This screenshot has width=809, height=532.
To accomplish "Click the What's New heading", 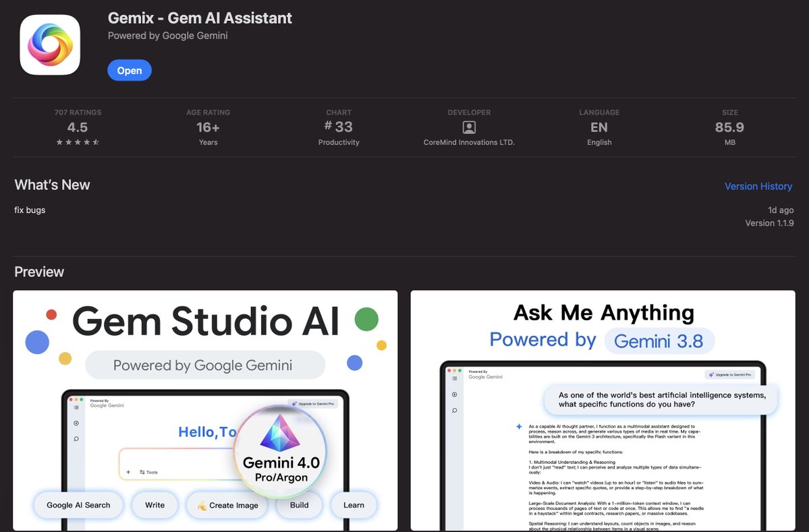I will tap(52, 185).
